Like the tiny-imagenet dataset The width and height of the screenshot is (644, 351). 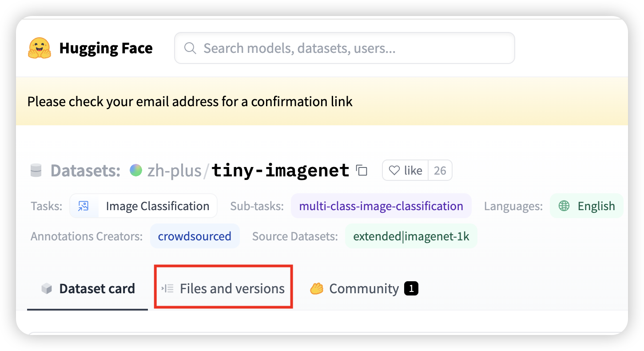point(405,170)
